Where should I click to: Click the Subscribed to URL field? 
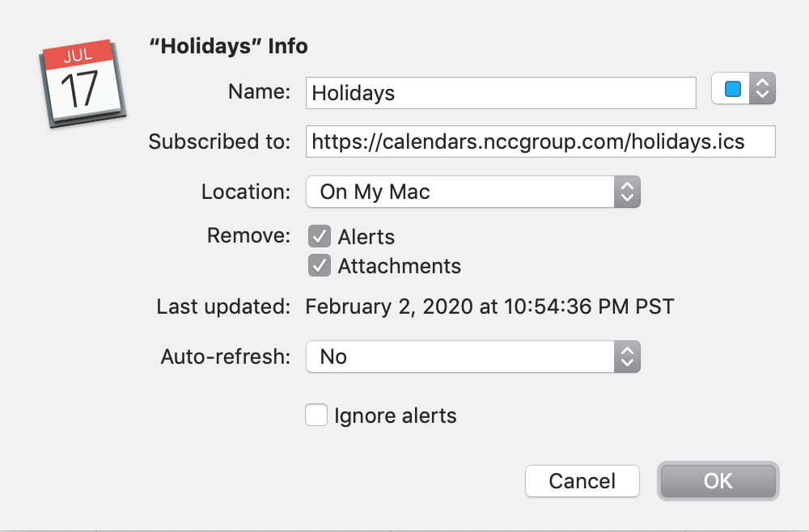pyautogui.click(x=540, y=141)
